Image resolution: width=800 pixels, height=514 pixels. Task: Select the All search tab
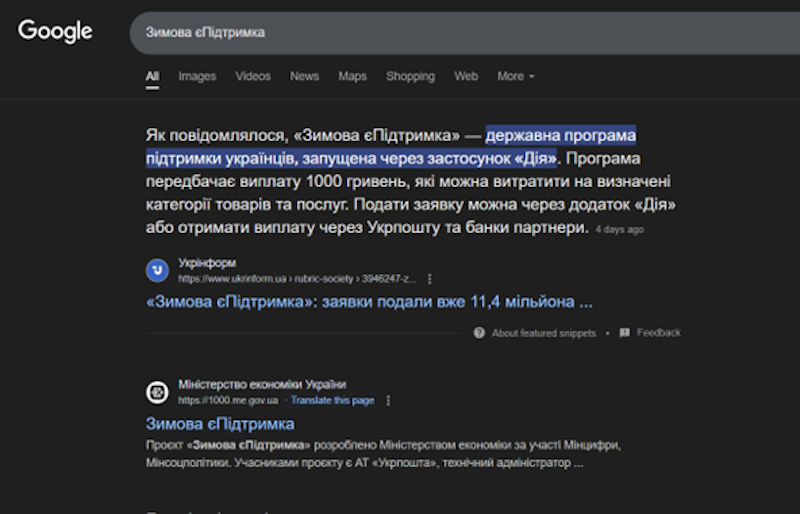(152, 76)
